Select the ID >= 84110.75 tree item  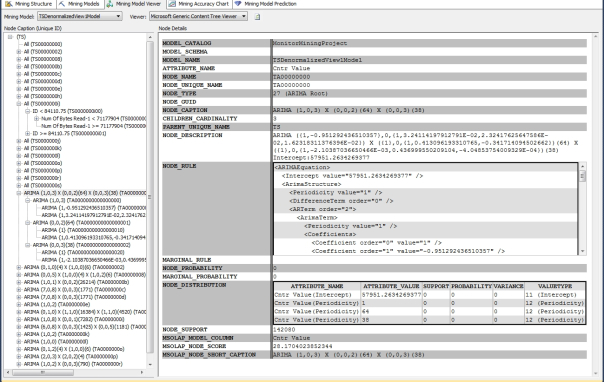[x=69, y=133]
